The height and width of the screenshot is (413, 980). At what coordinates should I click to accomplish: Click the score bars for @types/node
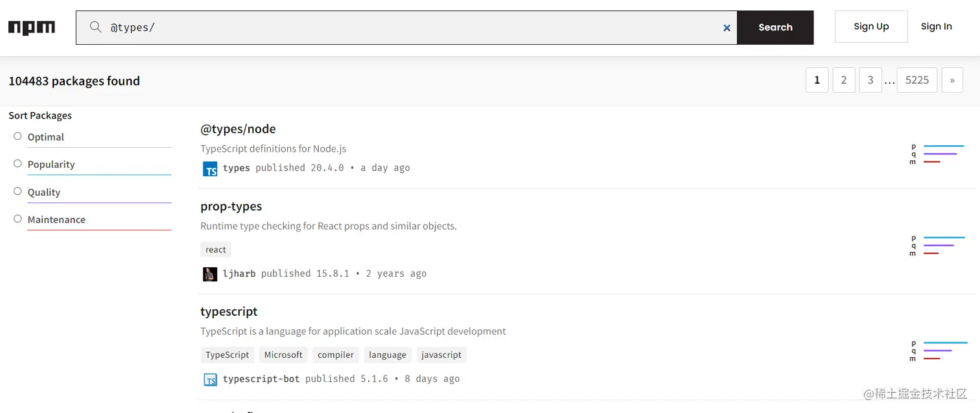point(938,154)
